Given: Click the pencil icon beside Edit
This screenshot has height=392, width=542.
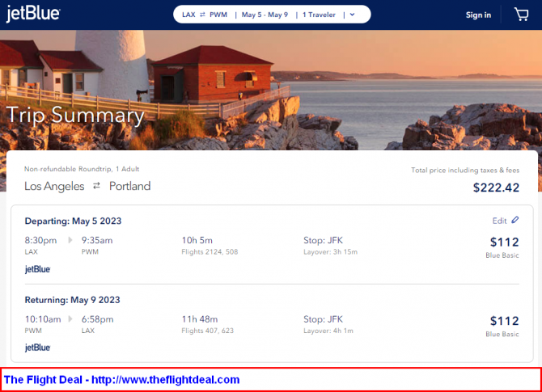Looking at the screenshot, I should pyautogui.click(x=515, y=220).
